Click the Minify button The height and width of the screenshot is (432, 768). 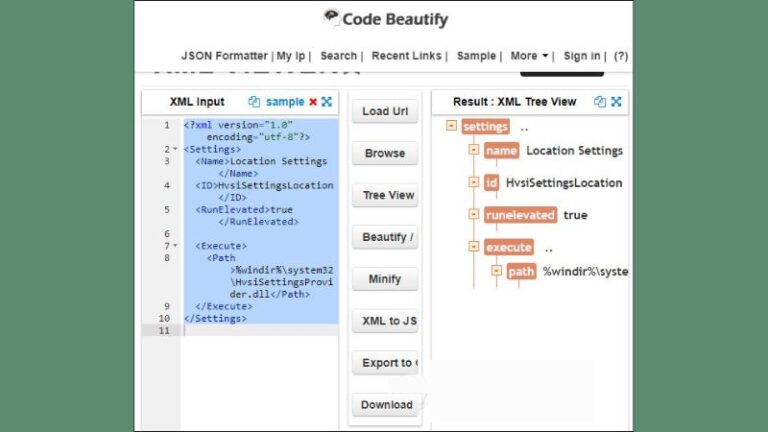tap(385, 279)
